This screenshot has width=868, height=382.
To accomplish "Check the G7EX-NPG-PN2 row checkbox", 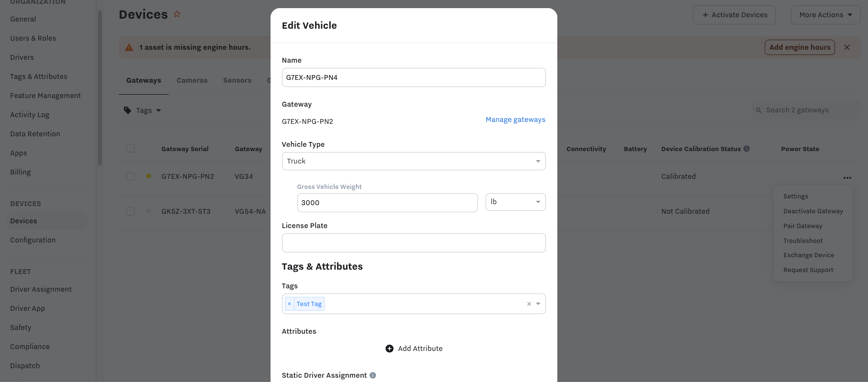I will [130, 176].
